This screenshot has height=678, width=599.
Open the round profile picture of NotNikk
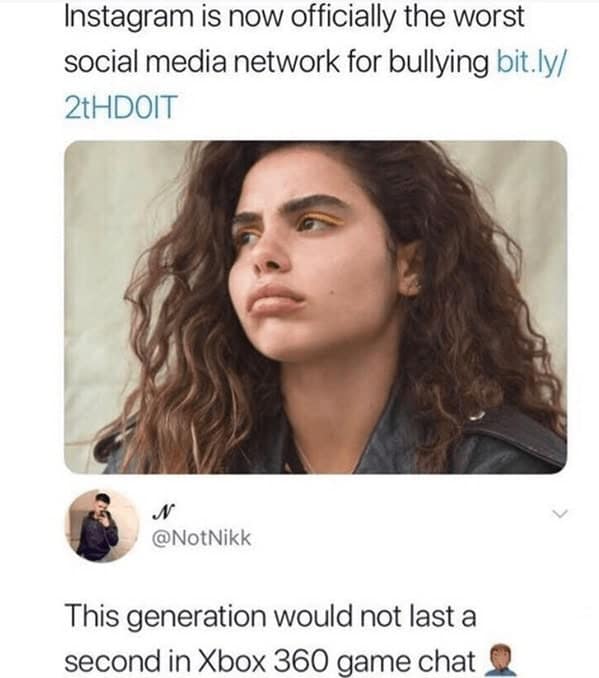tap(101, 526)
